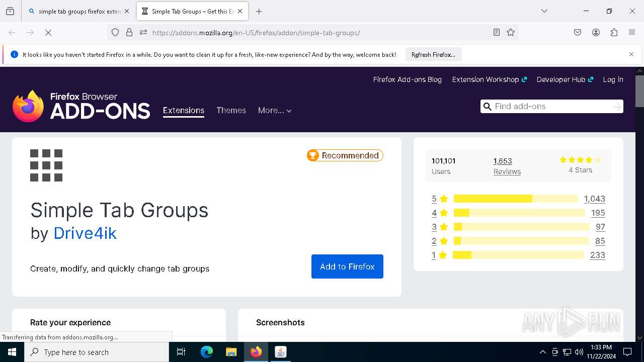Click the Simple Tab Groups grid icon
644x362 pixels.
46,165
